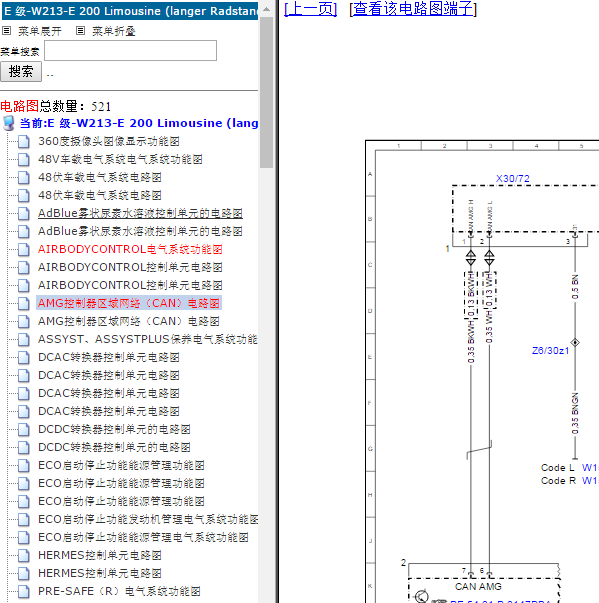
Task: Click document icon next to 360度摄像头图像显示功能图
Action: pos(24,142)
